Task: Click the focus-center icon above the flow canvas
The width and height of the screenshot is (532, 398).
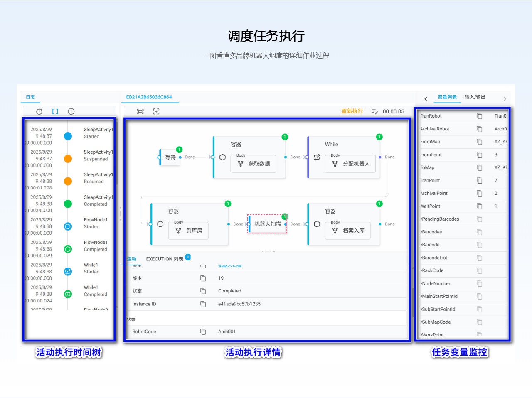Action: [x=156, y=111]
